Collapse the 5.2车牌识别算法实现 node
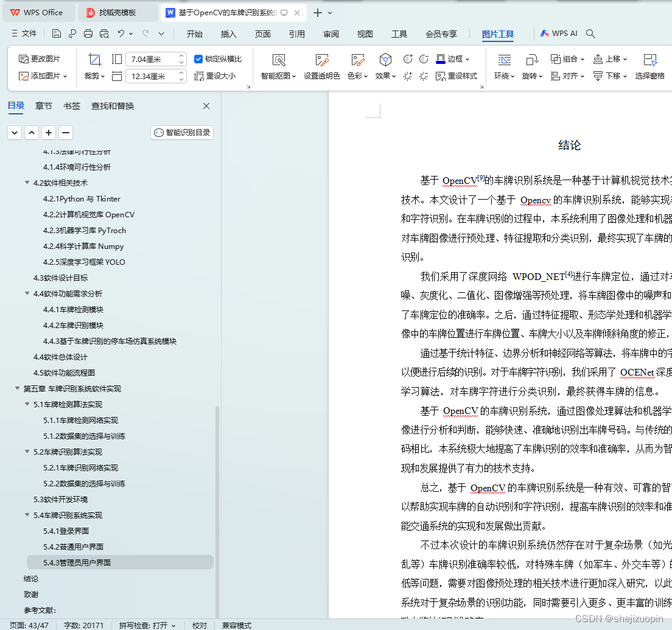This screenshot has height=630, width=672. 27,451
